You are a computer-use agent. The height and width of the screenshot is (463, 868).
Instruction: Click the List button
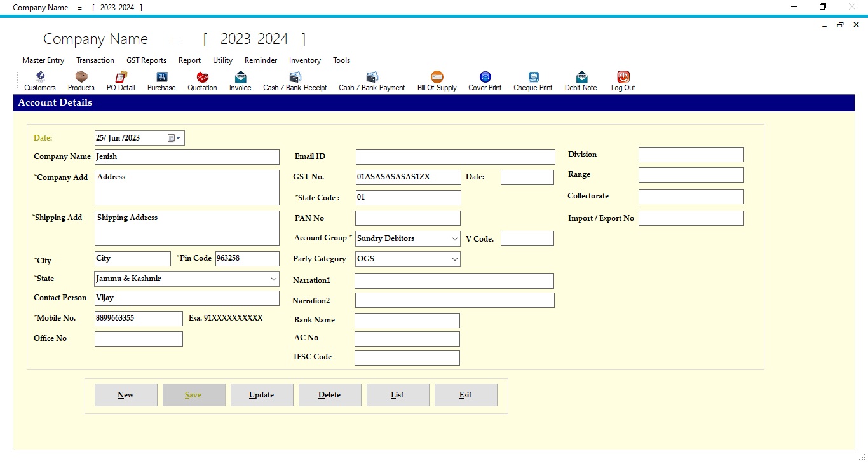[398, 395]
